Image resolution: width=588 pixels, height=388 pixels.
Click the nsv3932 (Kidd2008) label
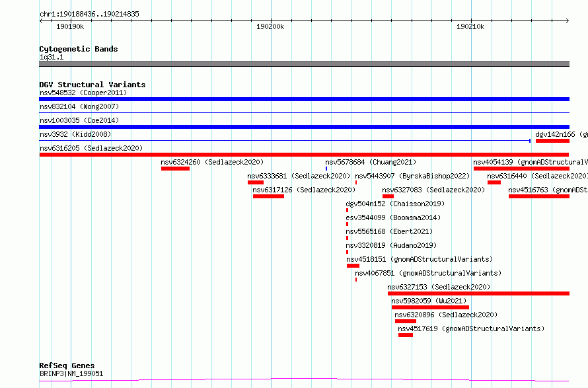(75, 134)
